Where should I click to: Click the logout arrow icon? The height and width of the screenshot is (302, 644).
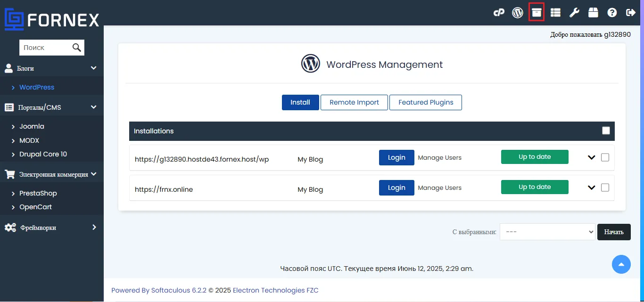pyautogui.click(x=631, y=13)
